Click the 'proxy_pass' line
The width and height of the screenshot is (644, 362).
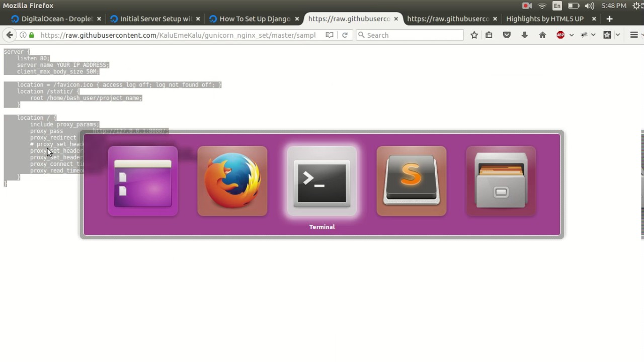tap(46, 131)
